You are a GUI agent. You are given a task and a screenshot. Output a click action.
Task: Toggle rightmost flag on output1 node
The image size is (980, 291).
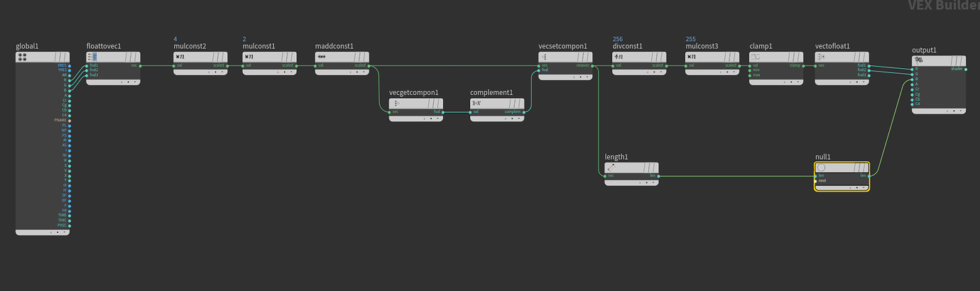click(x=962, y=61)
